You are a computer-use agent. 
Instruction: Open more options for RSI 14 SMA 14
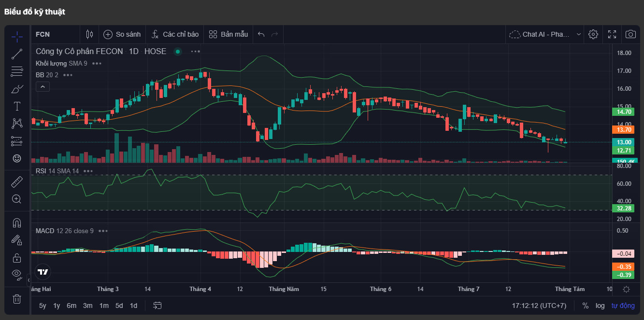pos(88,171)
